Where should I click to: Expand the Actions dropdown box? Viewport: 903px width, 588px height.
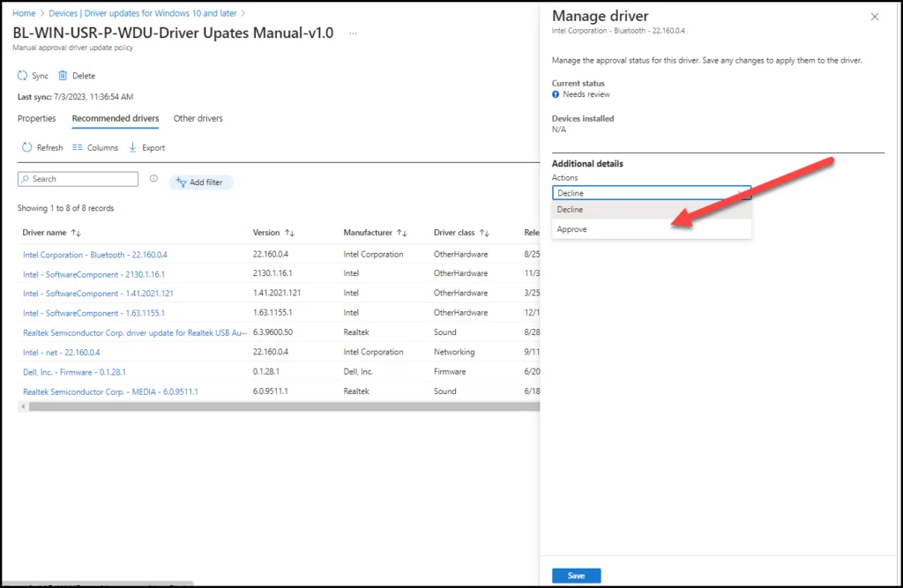click(x=651, y=193)
